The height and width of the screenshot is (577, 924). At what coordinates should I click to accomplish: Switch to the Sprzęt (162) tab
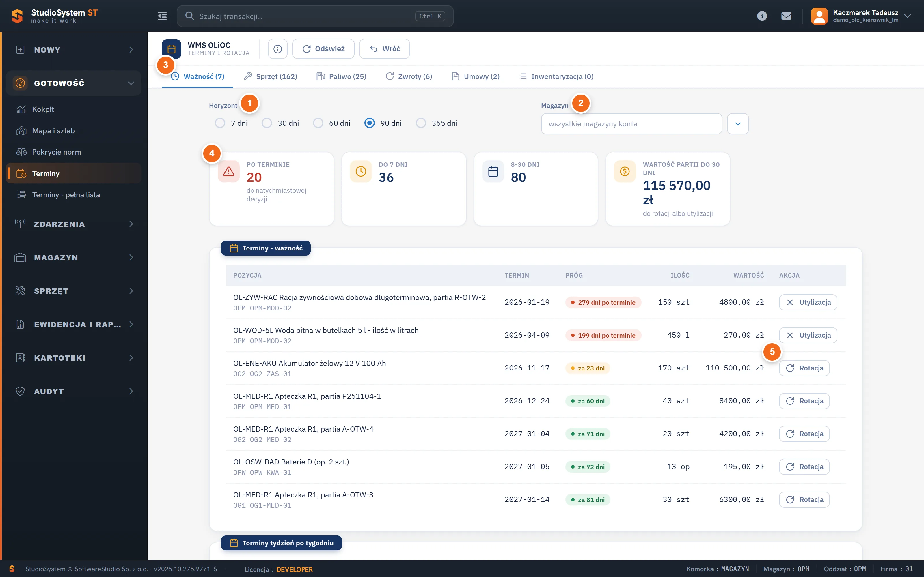click(x=270, y=76)
